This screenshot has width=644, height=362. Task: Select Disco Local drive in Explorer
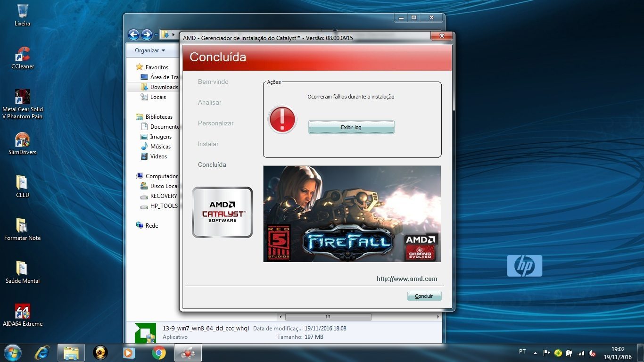(x=160, y=186)
